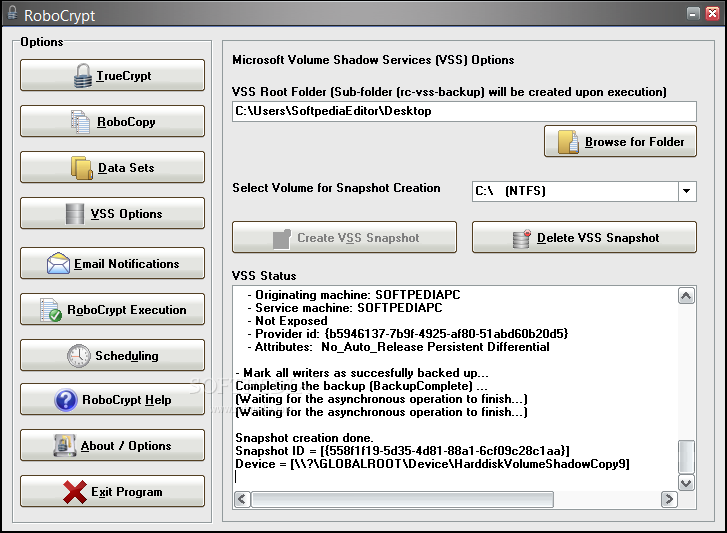Click the 'Snapshot ID =' line
Viewport: 727px width, 533px height.
(402, 451)
